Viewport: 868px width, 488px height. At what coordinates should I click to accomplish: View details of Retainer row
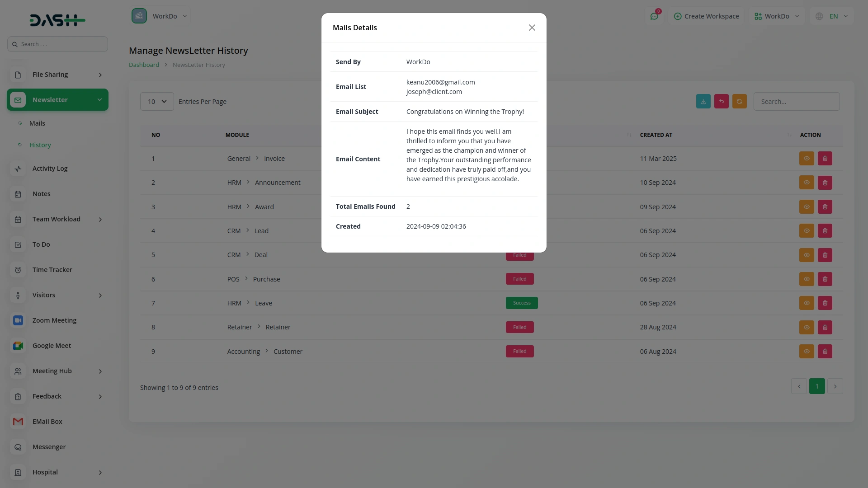(x=806, y=327)
